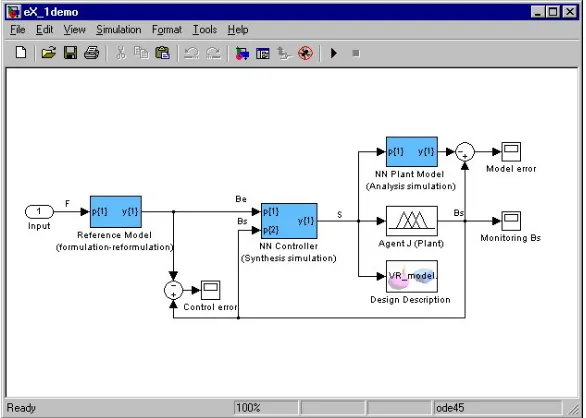This screenshot has height=418, width=586.
Task: Open the View menu
Action: tap(74, 30)
